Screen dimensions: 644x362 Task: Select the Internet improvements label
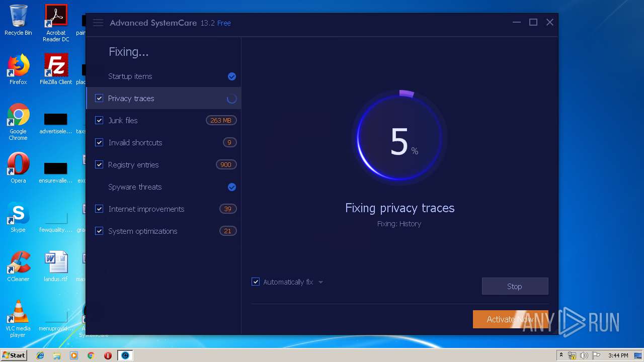146,209
